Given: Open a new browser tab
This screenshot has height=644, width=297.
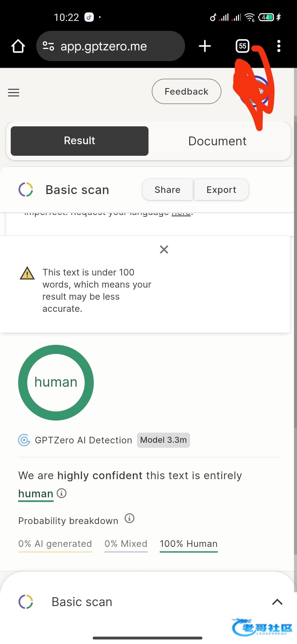Looking at the screenshot, I should point(205,46).
